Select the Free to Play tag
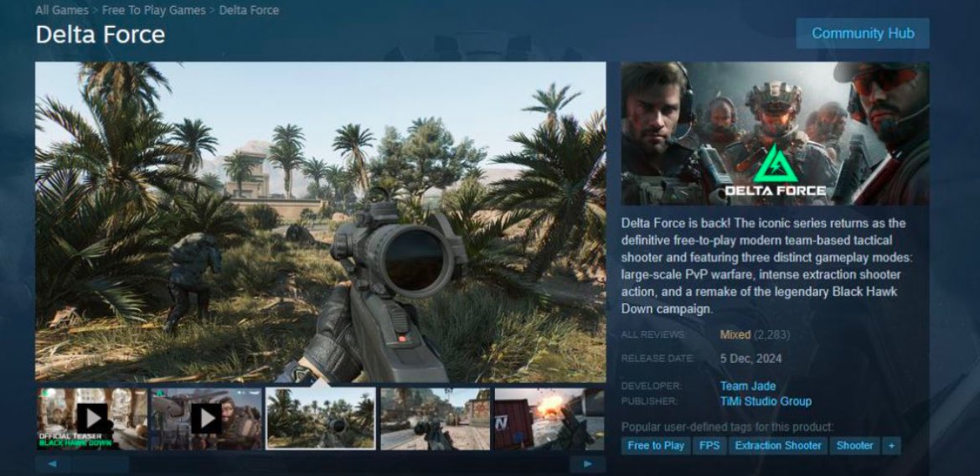Screen dimensions: 980x476 click(x=656, y=445)
